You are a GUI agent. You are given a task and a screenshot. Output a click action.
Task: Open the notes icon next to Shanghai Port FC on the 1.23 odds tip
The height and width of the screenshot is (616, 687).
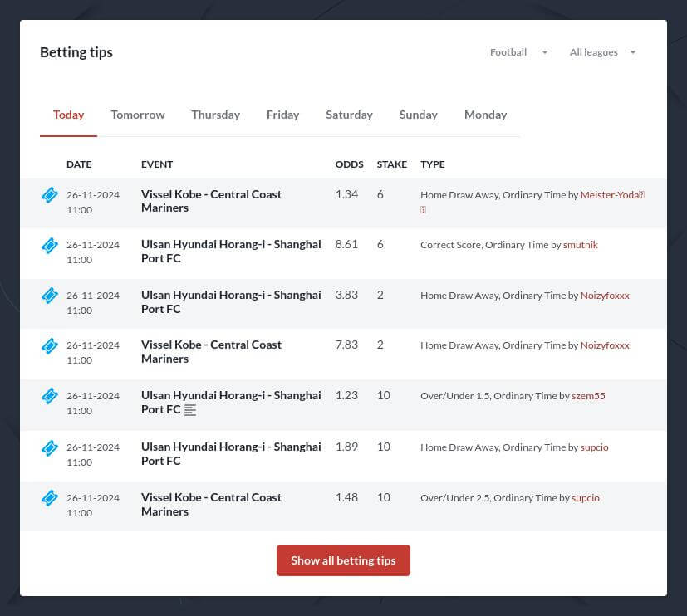[x=190, y=410]
